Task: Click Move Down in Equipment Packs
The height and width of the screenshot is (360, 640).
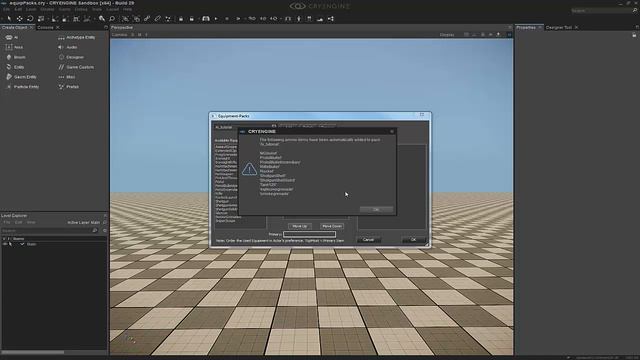Action: pyautogui.click(x=332, y=226)
